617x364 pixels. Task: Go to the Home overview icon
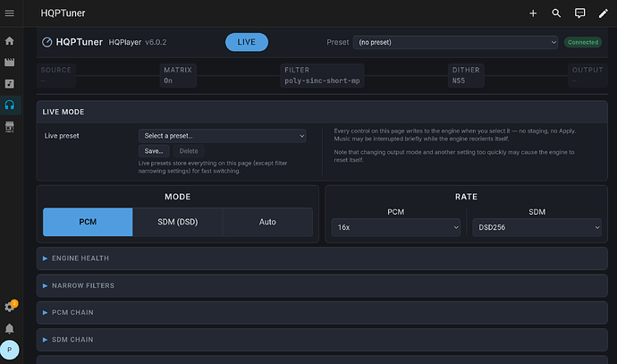click(10, 41)
